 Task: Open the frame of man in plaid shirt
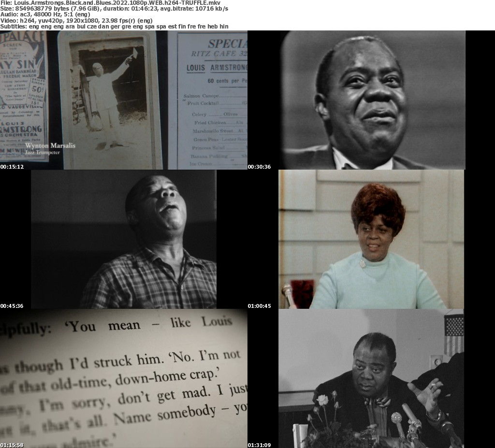click(x=124, y=239)
